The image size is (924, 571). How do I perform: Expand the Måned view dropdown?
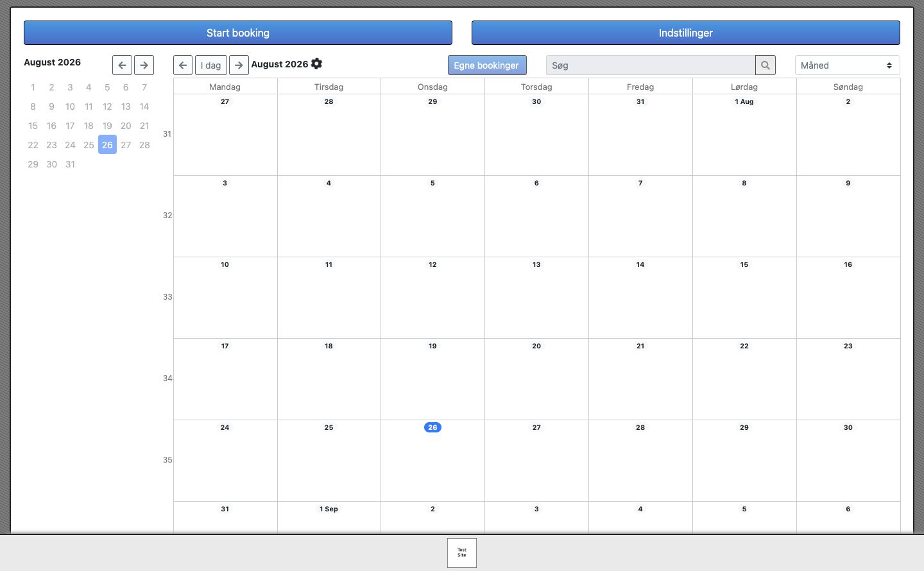(848, 65)
